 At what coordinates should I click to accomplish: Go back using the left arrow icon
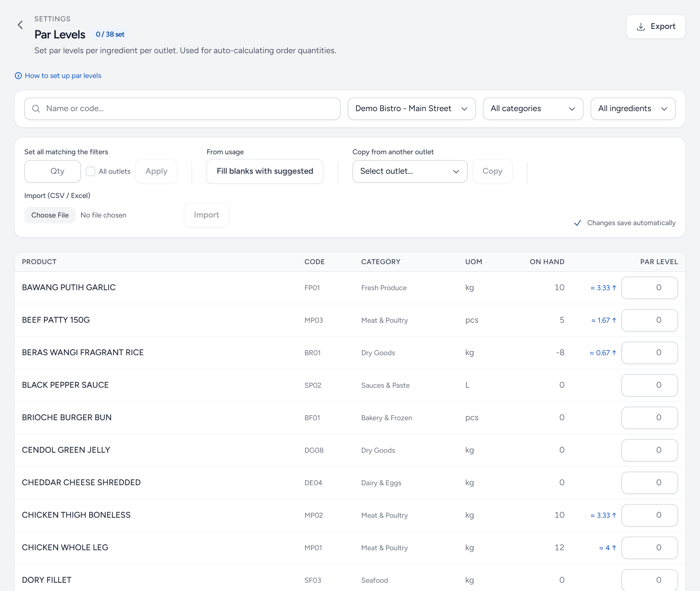tap(20, 25)
